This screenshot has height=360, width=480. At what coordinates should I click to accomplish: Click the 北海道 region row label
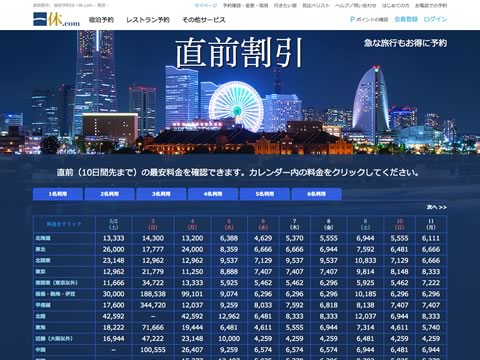tap(43, 238)
